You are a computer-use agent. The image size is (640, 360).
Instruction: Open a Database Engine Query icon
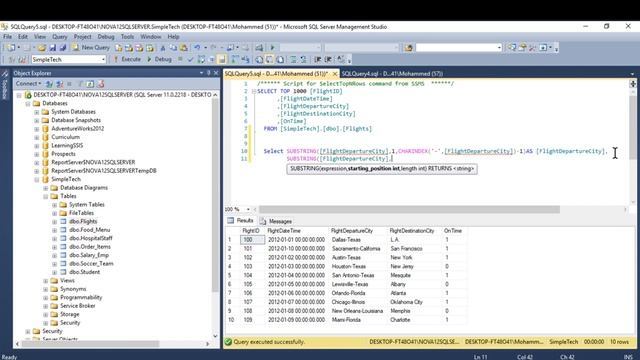pos(118,48)
